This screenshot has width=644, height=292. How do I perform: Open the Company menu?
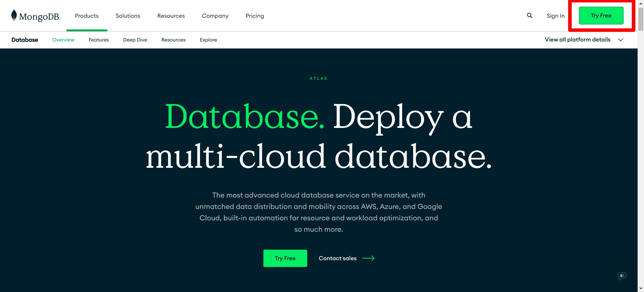pos(215,16)
